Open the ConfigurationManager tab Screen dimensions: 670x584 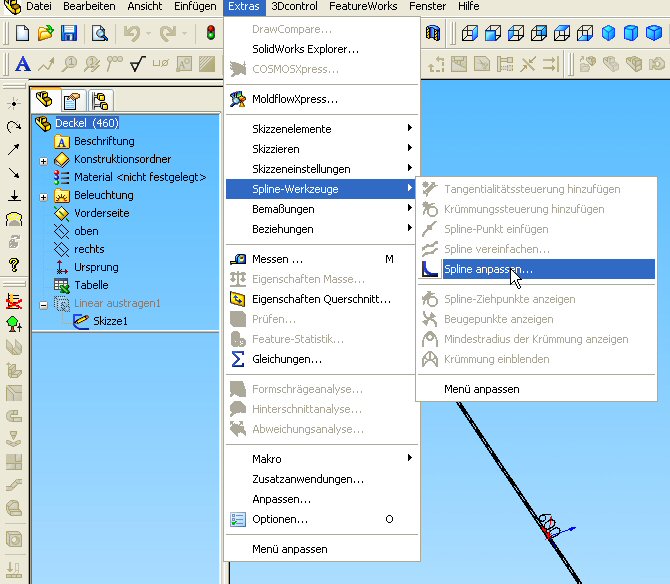[100, 101]
